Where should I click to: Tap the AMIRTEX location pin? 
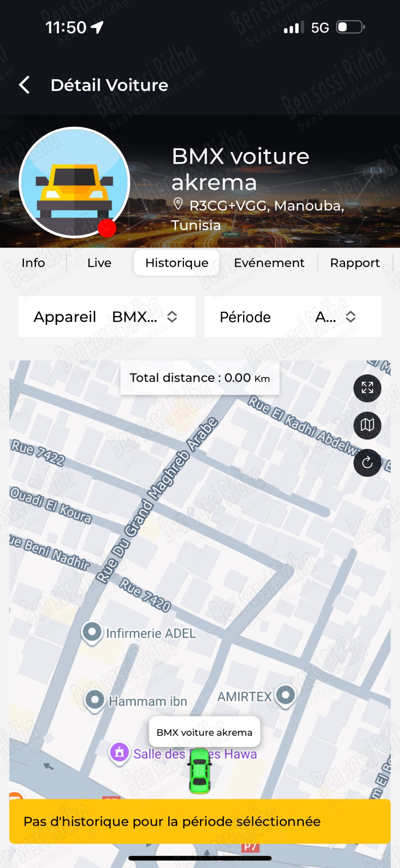286,696
